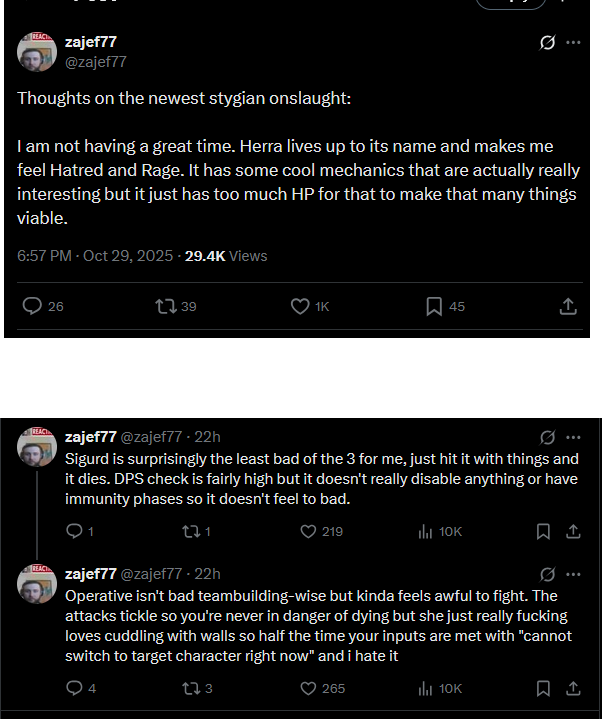Screen dimensions: 602x719
Task: Reply to the main stygian onslaught post
Action: (32, 306)
